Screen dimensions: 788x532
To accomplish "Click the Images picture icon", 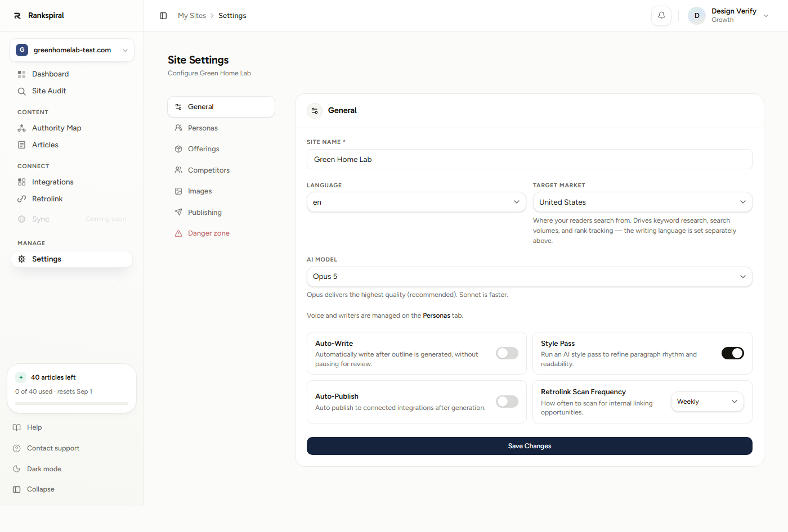I will pyautogui.click(x=178, y=191).
